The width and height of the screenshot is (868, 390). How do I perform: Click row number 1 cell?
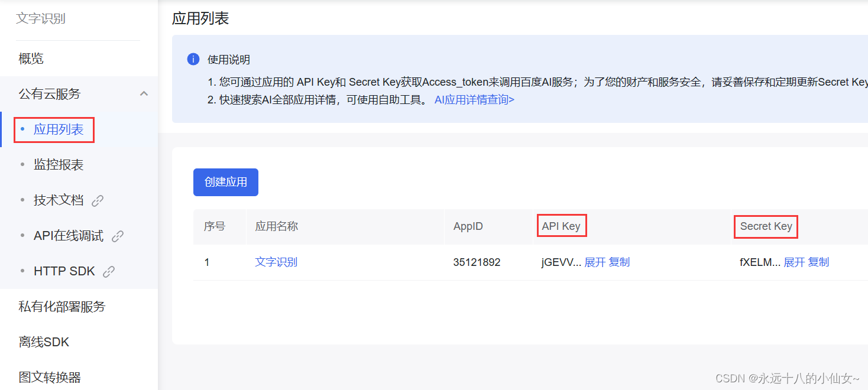pyautogui.click(x=207, y=262)
